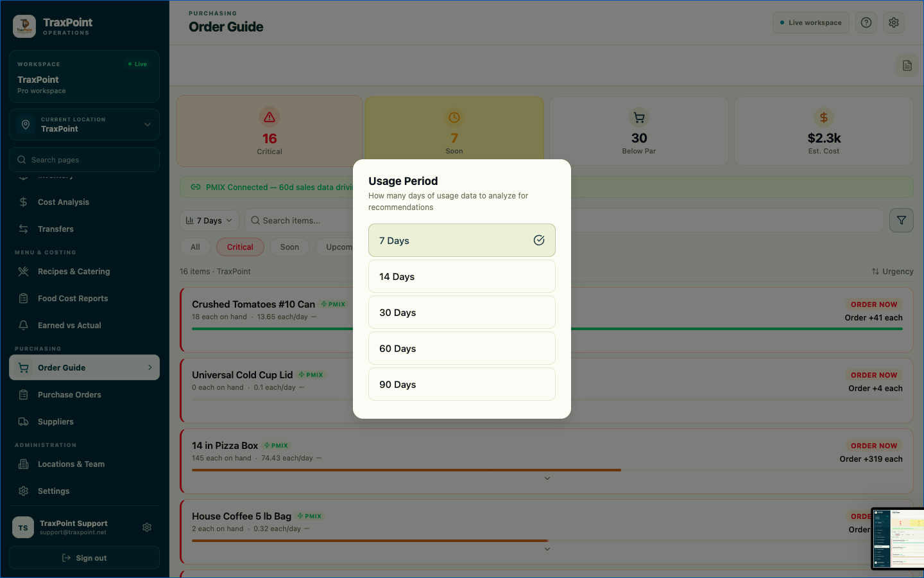Click the Live workspace button
The width and height of the screenshot is (924, 578).
pyautogui.click(x=811, y=22)
